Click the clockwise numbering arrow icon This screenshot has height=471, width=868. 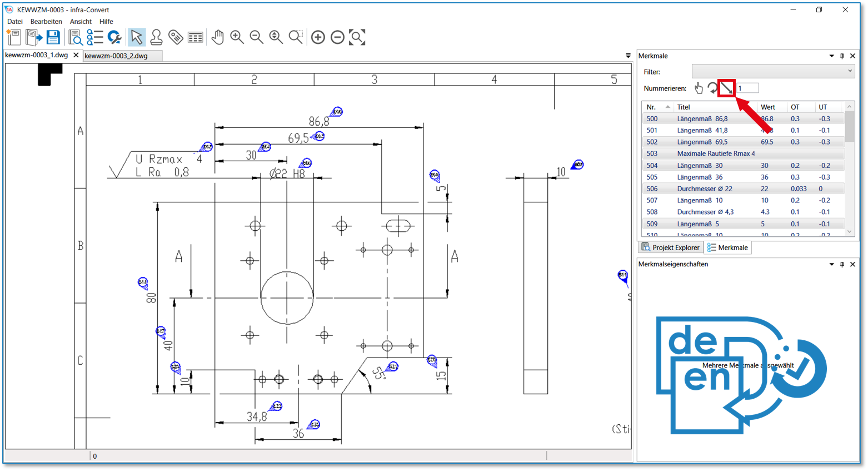(712, 88)
